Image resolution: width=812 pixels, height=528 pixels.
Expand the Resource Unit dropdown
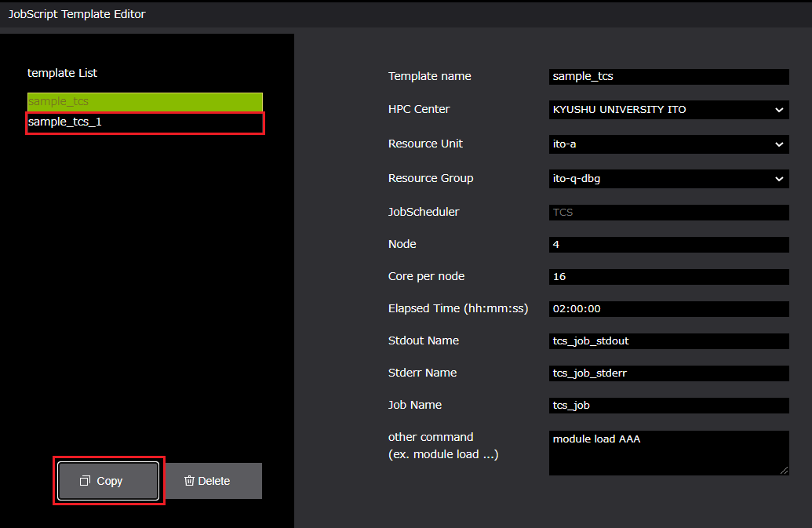click(x=668, y=144)
